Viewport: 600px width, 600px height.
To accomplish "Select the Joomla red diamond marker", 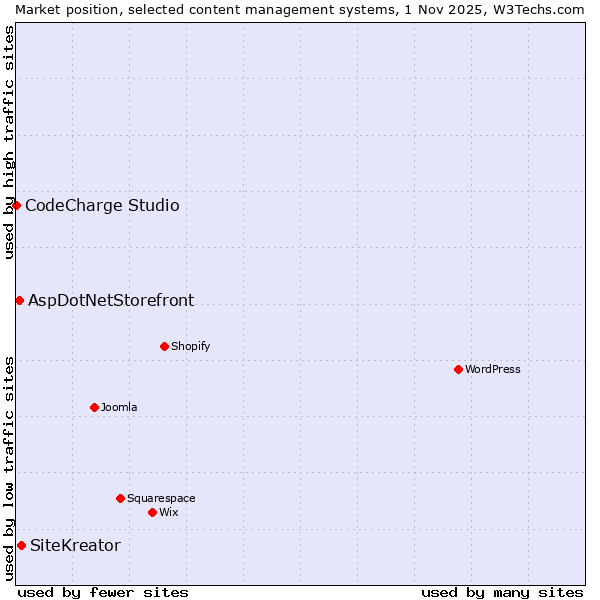I will click(94, 407).
